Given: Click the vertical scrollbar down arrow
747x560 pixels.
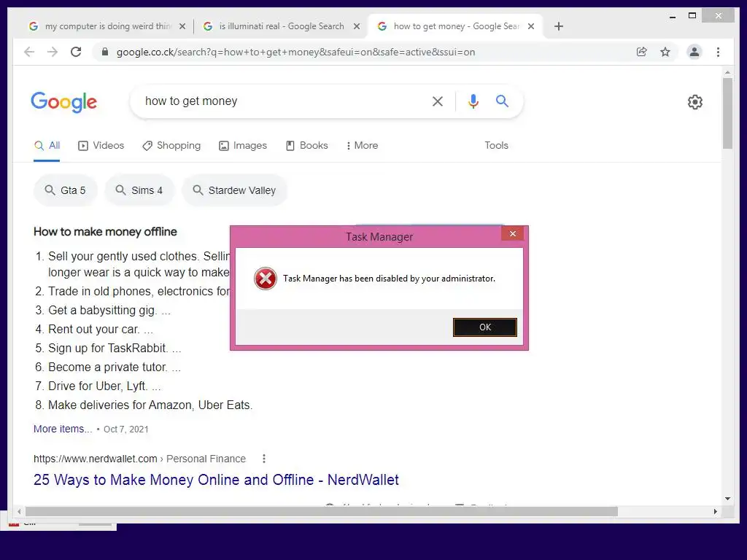Looking at the screenshot, I should (x=727, y=499).
